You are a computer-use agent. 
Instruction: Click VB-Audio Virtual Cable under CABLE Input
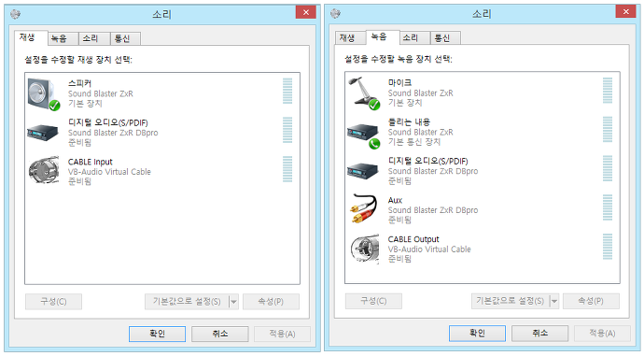pos(109,172)
